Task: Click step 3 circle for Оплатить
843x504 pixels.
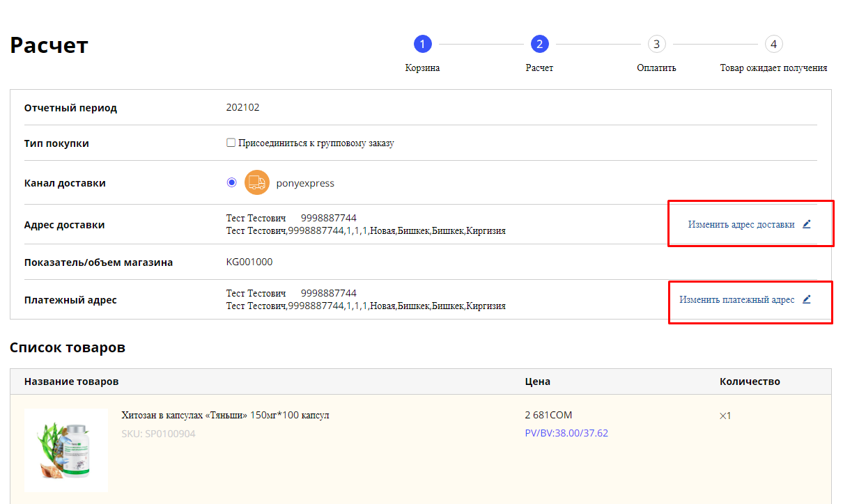Action: [656, 45]
